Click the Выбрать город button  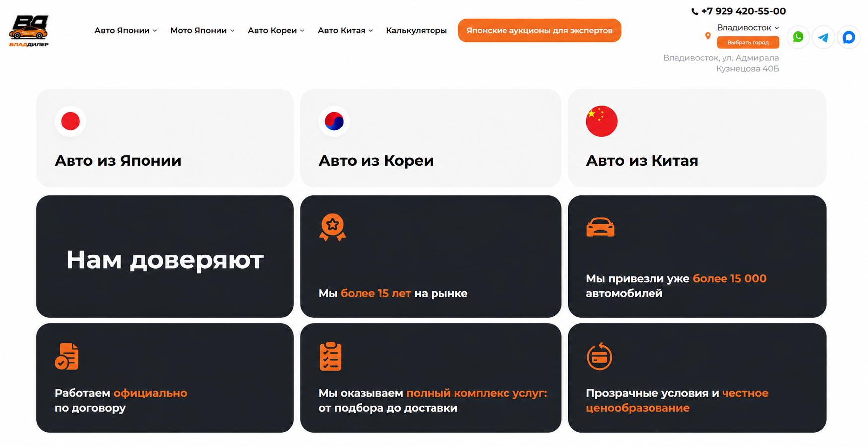coord(748,43)
